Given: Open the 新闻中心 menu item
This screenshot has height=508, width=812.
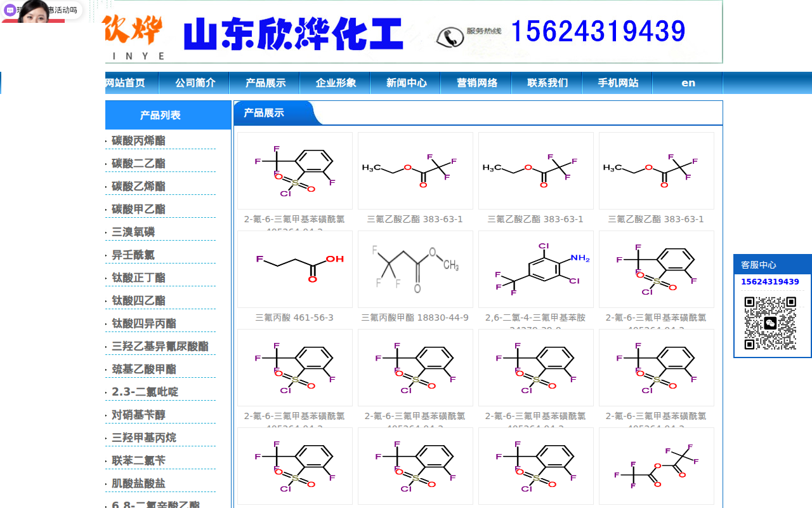Looking at the screenshot, I should tap(405, 83).
